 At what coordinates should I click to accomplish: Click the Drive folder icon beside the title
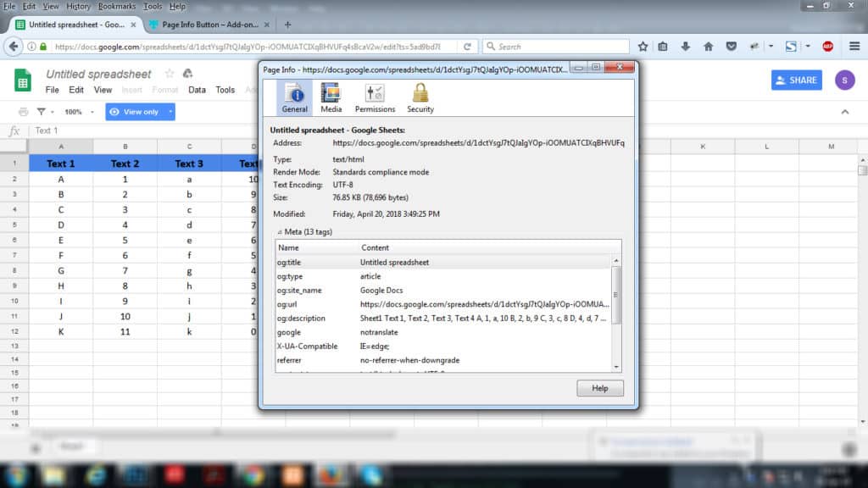(x=187, y=74)
